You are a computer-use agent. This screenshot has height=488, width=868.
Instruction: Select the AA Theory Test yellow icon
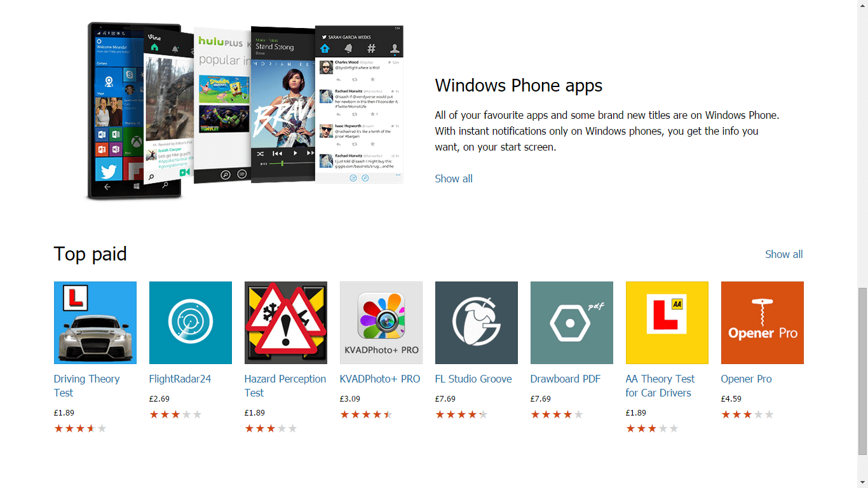(667, 323)
